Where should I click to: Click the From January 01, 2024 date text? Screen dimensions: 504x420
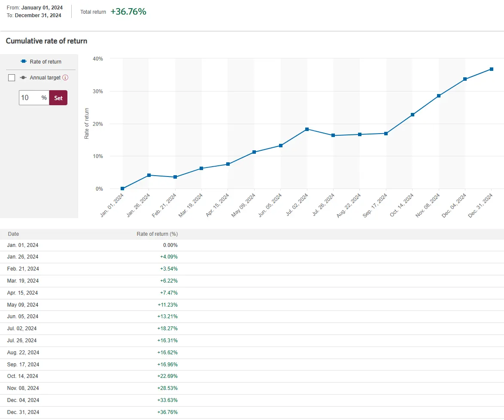pyautogui.click(x=35, y=7)
